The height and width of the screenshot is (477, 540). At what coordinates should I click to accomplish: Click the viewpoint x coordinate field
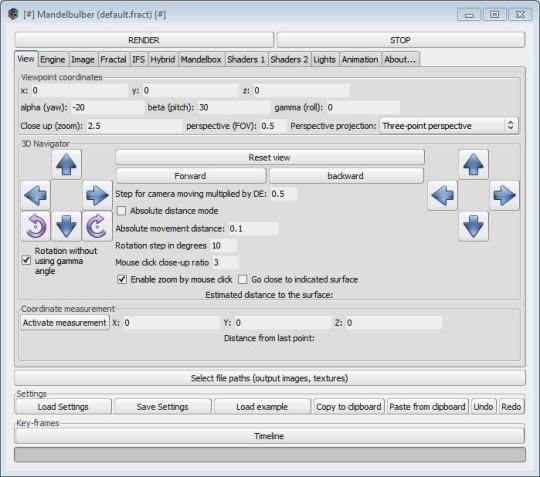click(x=80, y=91)
